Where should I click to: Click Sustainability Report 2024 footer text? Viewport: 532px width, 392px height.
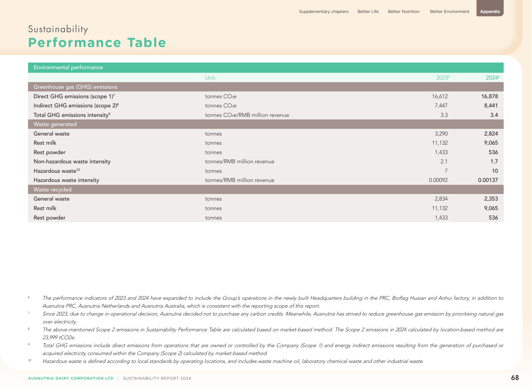point(157,378)
